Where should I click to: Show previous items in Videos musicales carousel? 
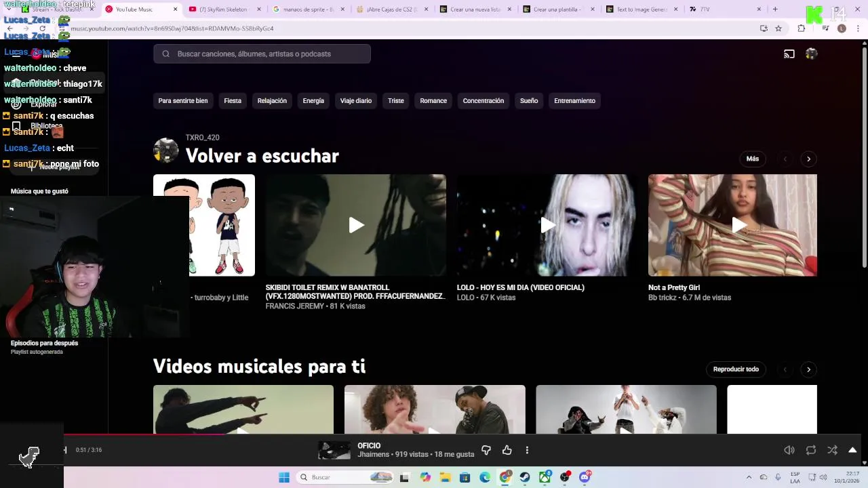coord(785,369)
